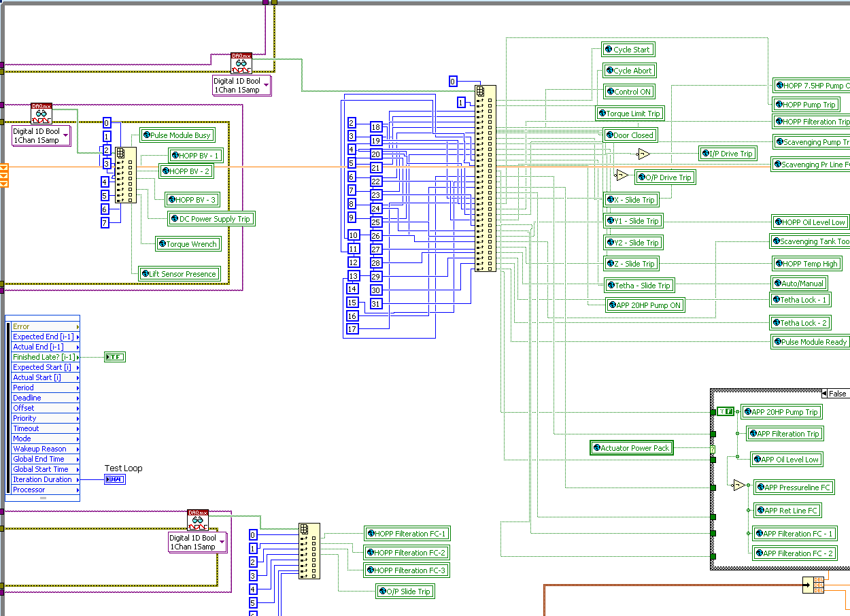Select the HOPP Oil Level Low global variable

tap(810, 222)
